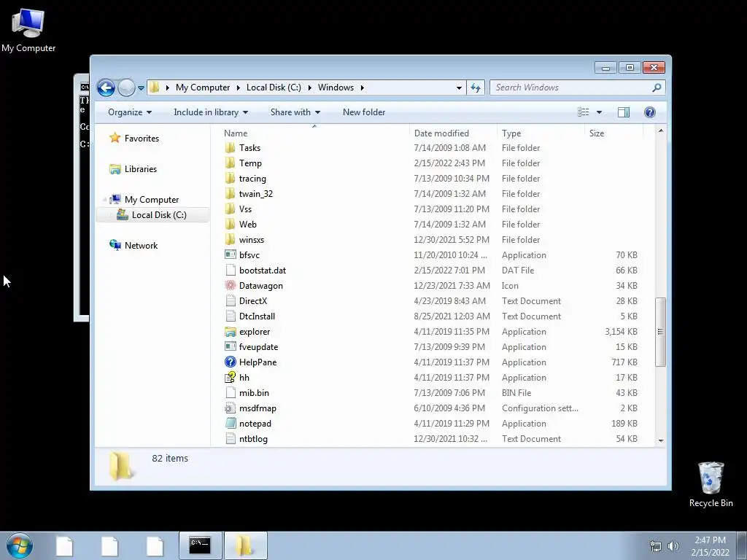Click the search magnifier icon in Search Windows
The image size is (747, 560).
tap(657, 87)
